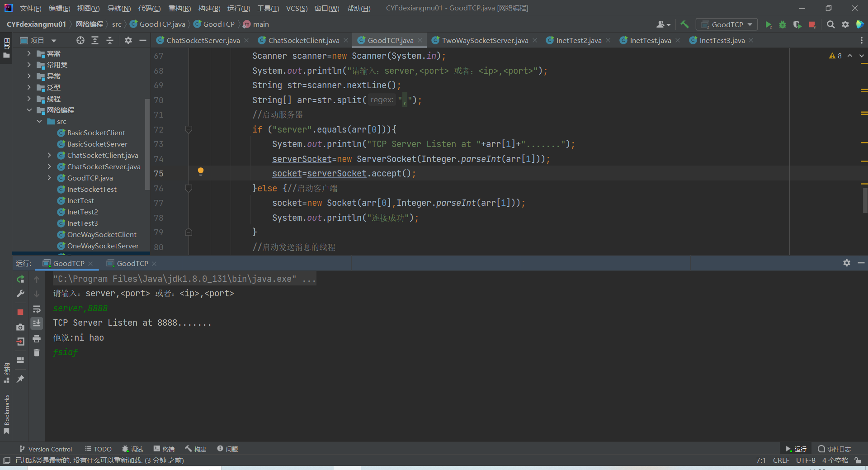Expand GoodTCP.java in project tree
This screenshot has width=868, height=470.
pyautogui.click(x=49, y=178)
